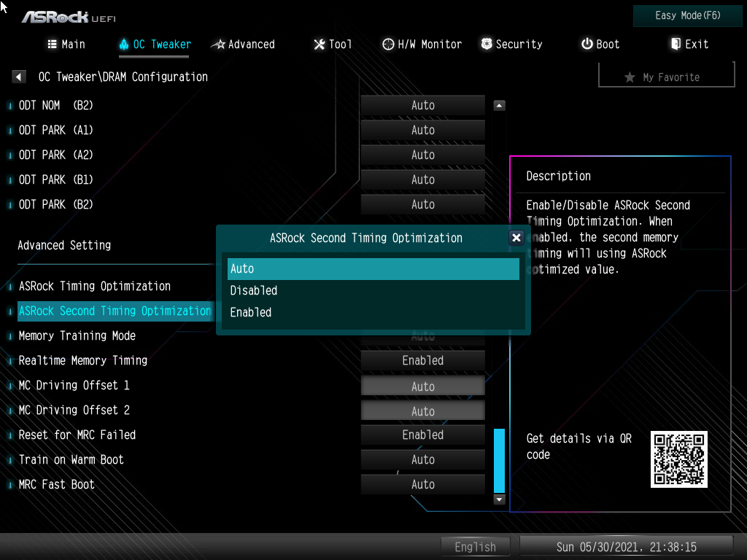747x560 pixels.
Task: Click the Advanced star icon
Action: point(218,44)
